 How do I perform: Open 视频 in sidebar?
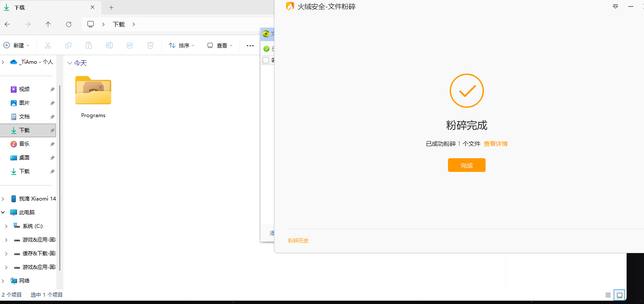pyautogui.click(x=24, y=89)
